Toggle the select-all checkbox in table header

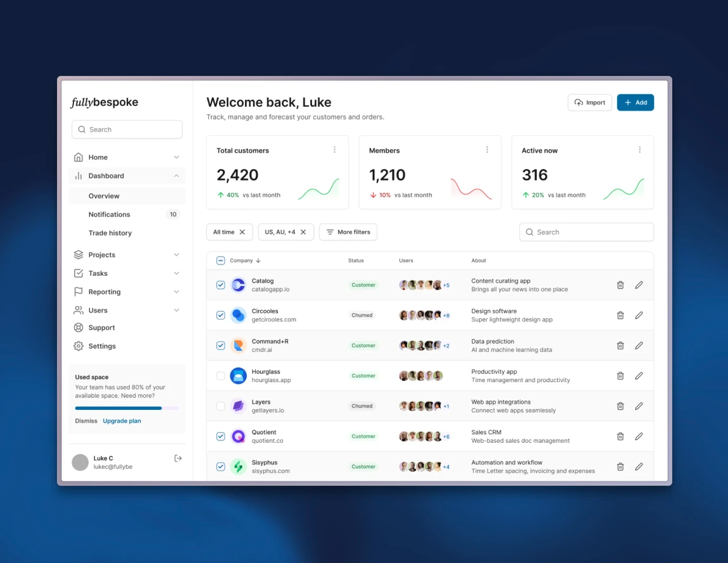(220, 261)
